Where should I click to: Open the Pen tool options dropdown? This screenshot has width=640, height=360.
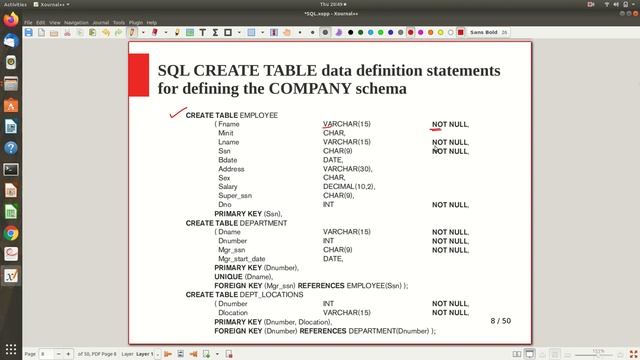click(143, 32)
